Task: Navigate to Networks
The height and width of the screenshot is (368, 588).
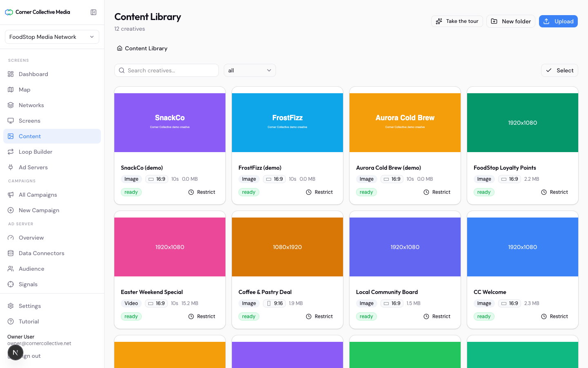Action: coord(52,105)
